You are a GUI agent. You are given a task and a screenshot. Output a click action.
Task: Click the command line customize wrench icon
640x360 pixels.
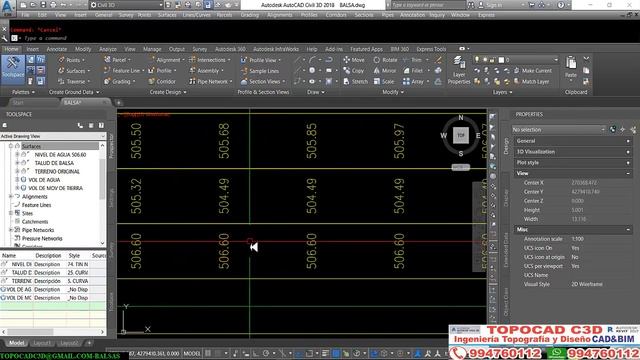[x=4, y=38]
